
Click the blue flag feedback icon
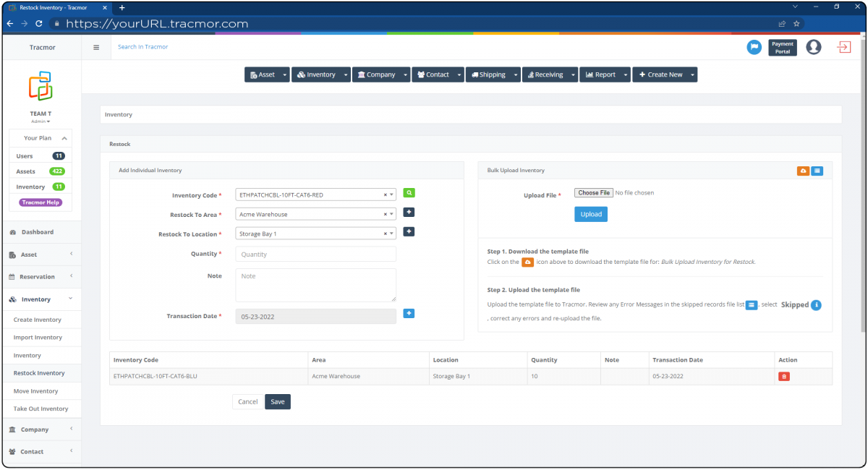click(753, 47)
